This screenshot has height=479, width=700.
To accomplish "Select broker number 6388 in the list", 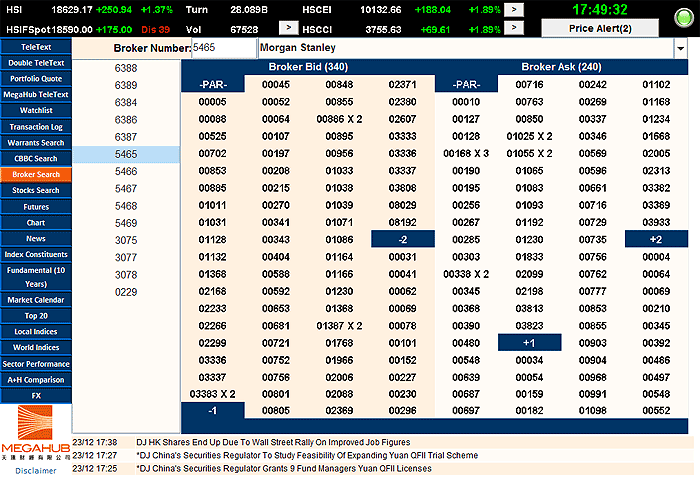I will 126,68.
